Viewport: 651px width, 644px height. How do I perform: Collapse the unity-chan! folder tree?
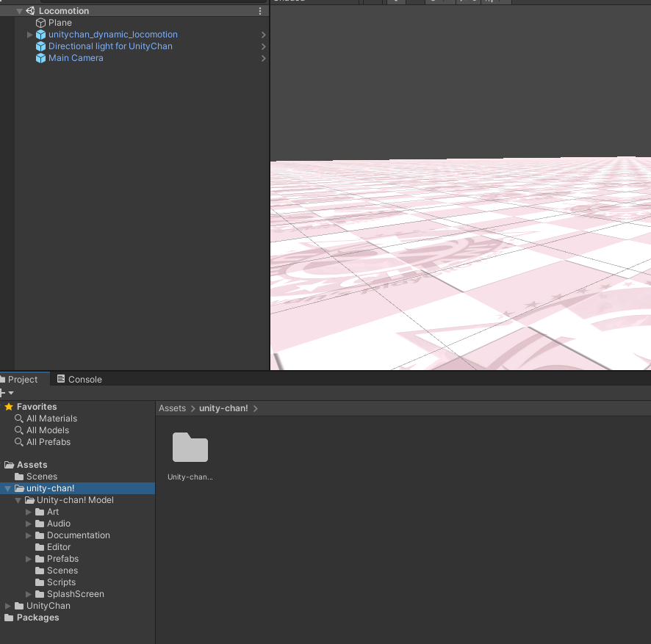[8, 488]
